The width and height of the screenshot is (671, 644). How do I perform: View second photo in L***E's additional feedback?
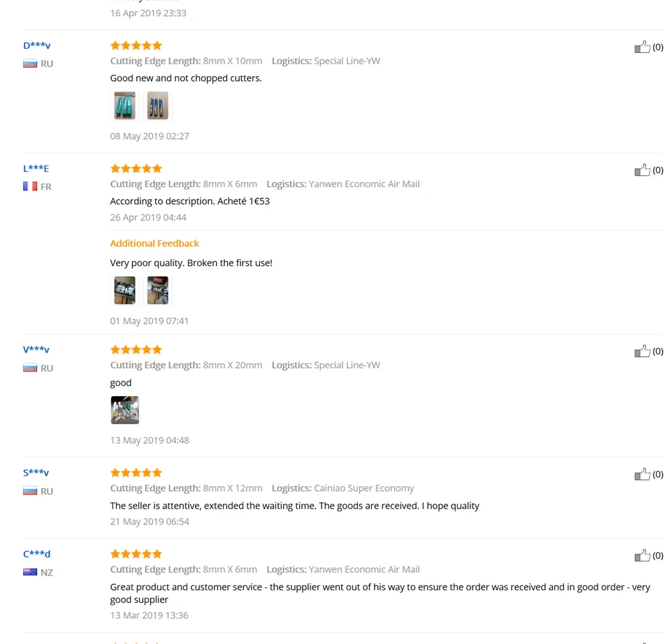coord(157,291)
